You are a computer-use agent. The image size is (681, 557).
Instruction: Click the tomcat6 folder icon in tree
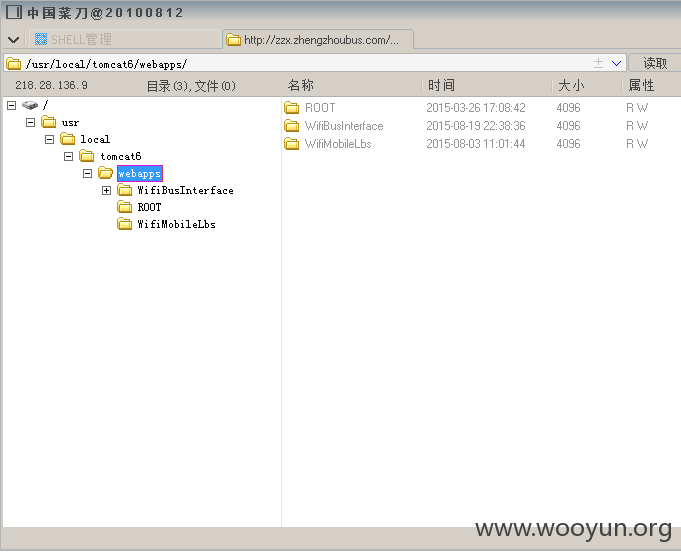[87, 156]
